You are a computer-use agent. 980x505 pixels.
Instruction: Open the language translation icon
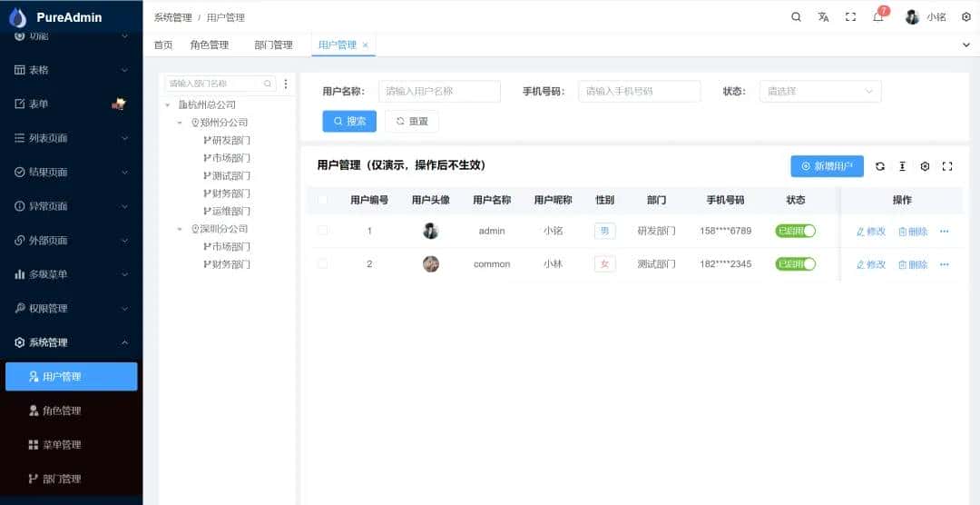pos(823,17)
